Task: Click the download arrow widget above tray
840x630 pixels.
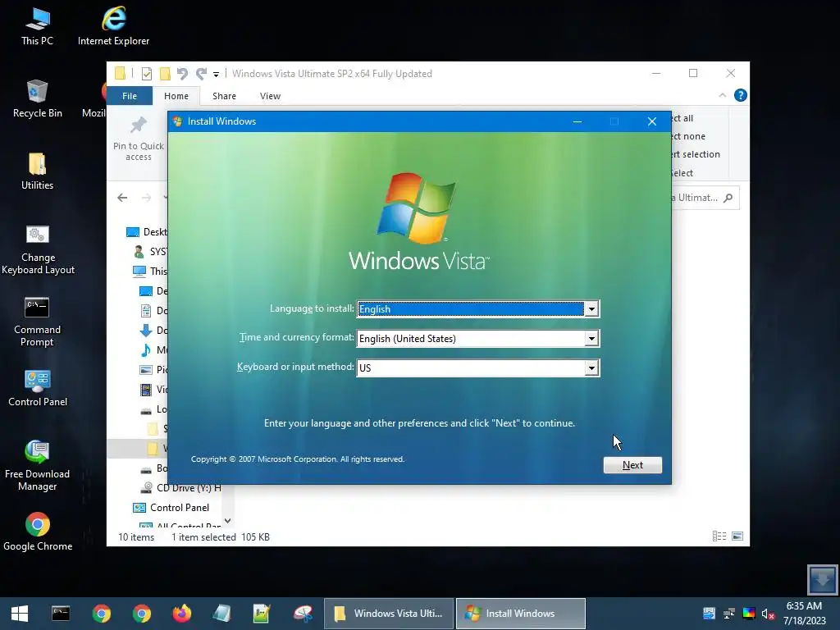Action: click(x=822, y=578)
